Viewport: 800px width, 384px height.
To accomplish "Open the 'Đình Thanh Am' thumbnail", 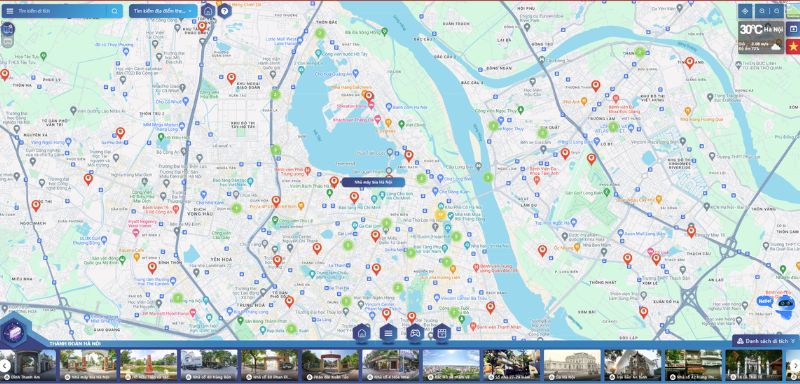I will (27, 365).
